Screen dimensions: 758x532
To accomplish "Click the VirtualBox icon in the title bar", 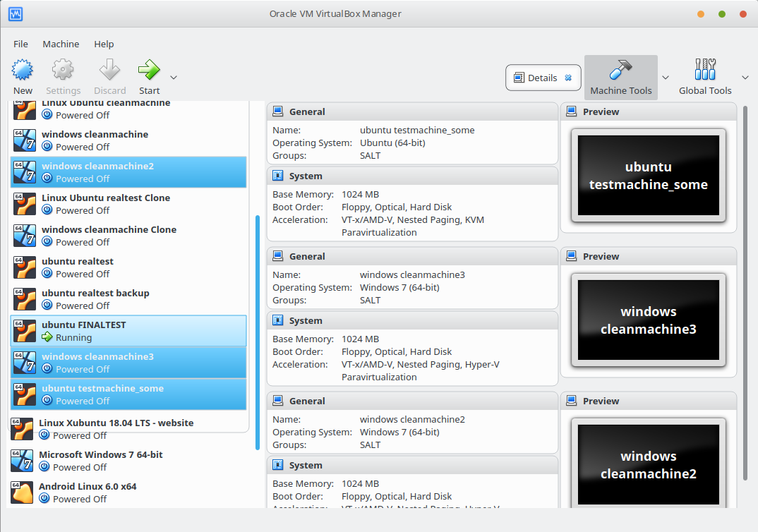I will (16, 14).
